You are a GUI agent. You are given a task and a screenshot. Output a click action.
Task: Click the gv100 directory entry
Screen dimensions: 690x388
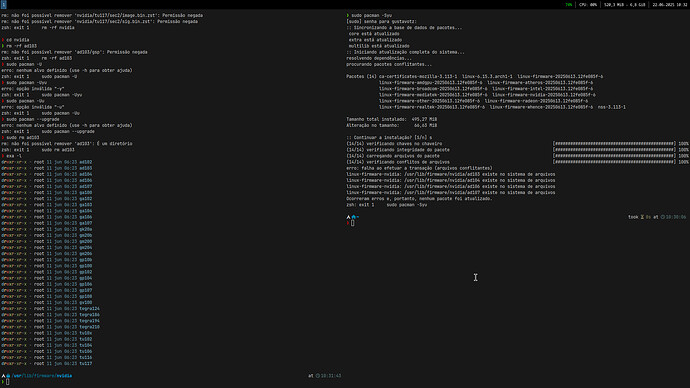[85, 303]
